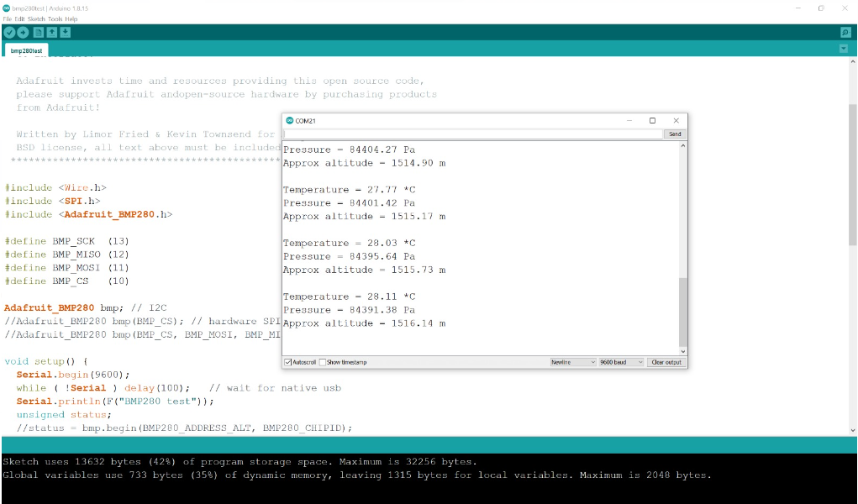Create a new sketch with the New icon
858x504 pixels.
tap(37, 33)
